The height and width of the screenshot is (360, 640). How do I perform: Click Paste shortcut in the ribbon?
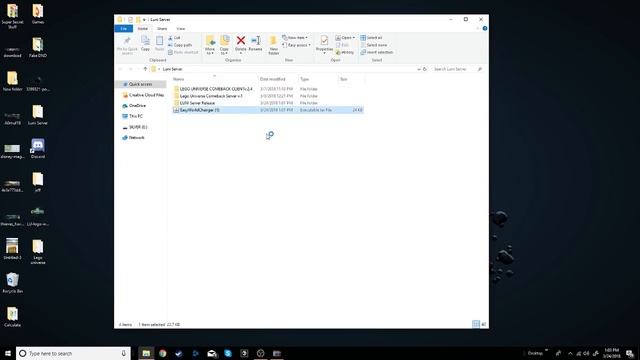click(x=183, y=52)
